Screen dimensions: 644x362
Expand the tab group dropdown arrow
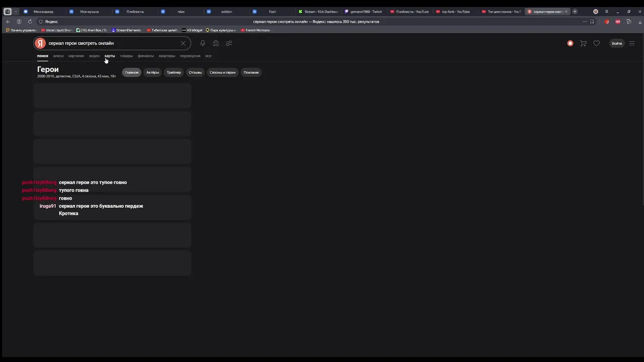(x=16, y=12)
